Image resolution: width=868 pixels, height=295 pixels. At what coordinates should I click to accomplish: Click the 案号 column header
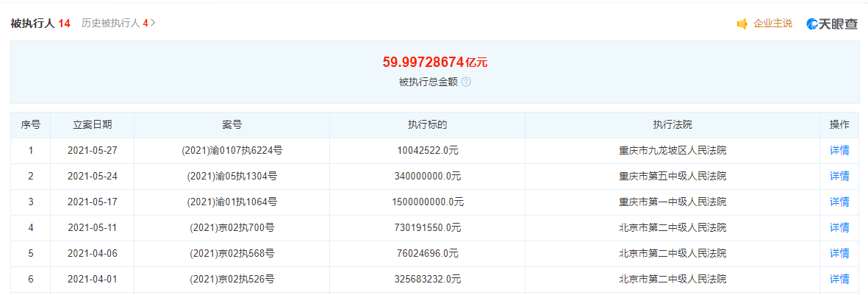coord(232,125)
